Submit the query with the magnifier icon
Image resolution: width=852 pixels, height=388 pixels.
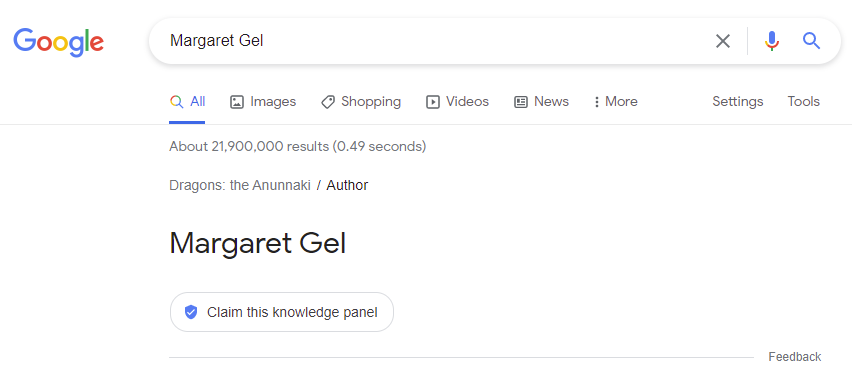(811, 41)
